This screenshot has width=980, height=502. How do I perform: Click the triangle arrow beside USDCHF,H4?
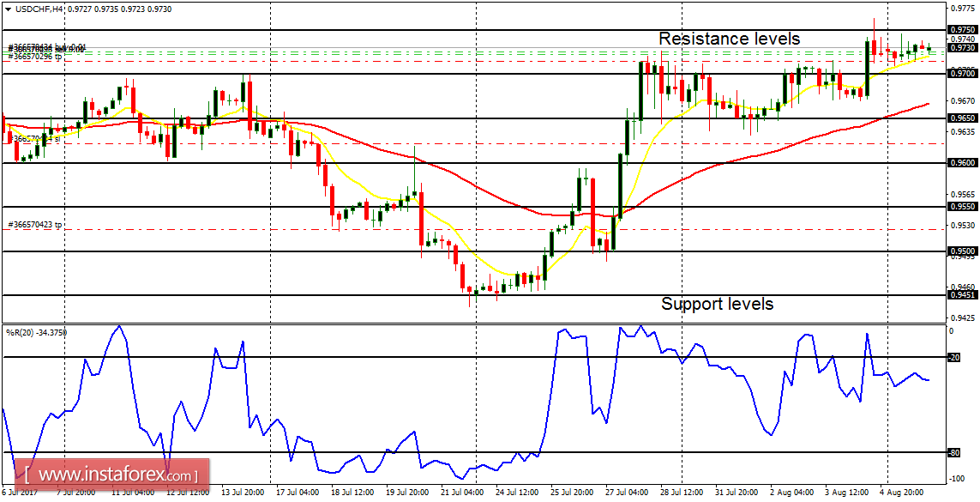click(7, 9)
